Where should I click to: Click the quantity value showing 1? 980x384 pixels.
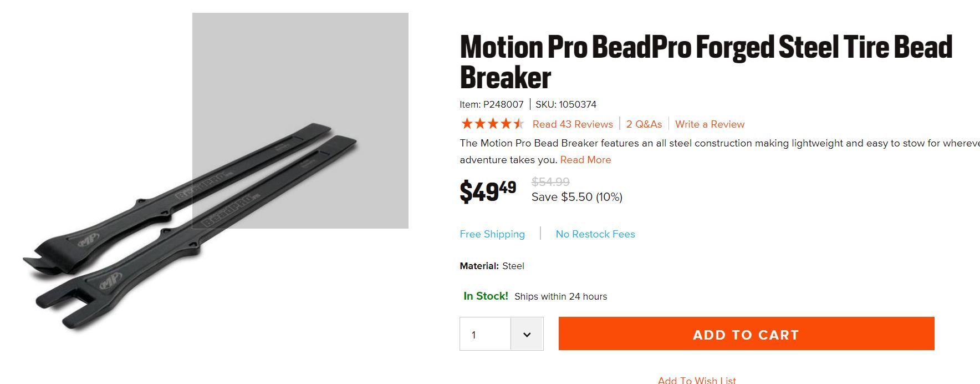(474, 335)
